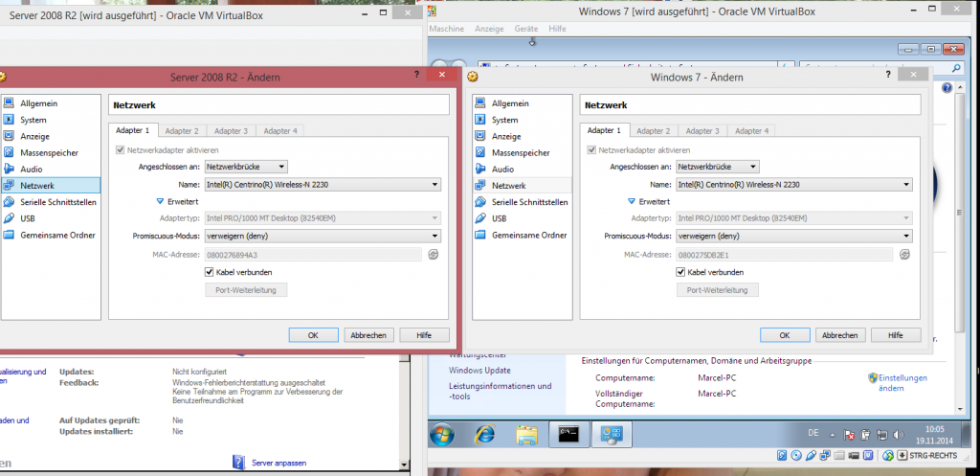This screenshot has height=476, width=980.
Task: Click question mark help in Server 2008 R2 title bar
Action: click(x=416, y=74)
